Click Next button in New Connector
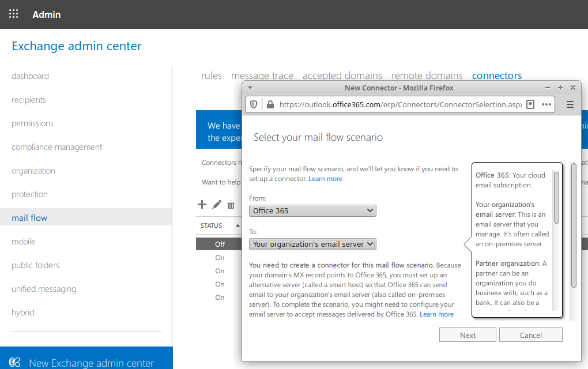 coord(468,335)
